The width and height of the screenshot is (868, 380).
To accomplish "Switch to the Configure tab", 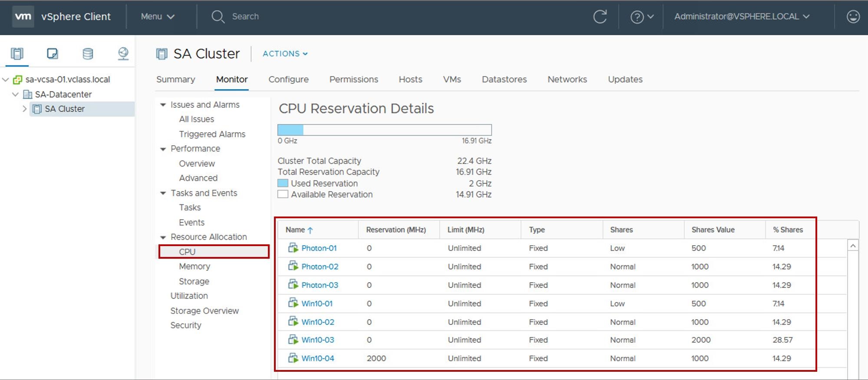I will coord(288,79).
